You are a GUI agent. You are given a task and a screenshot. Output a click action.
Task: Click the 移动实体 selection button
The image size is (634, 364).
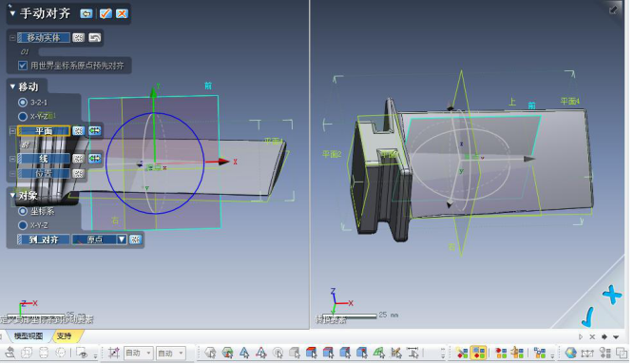(x=44, y=38)
